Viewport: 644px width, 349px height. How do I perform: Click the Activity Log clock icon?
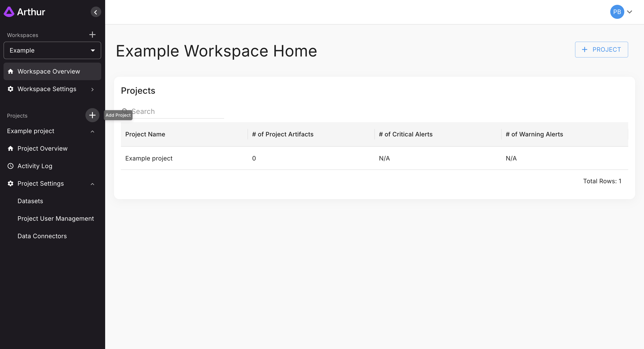(11, 166)
